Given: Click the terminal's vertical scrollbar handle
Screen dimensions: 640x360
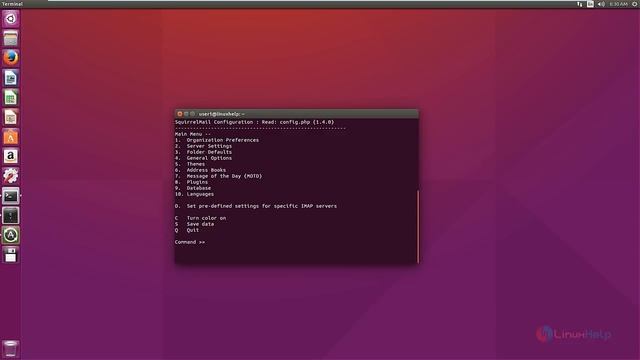Looking at the screenshot, I should [418, 227].
